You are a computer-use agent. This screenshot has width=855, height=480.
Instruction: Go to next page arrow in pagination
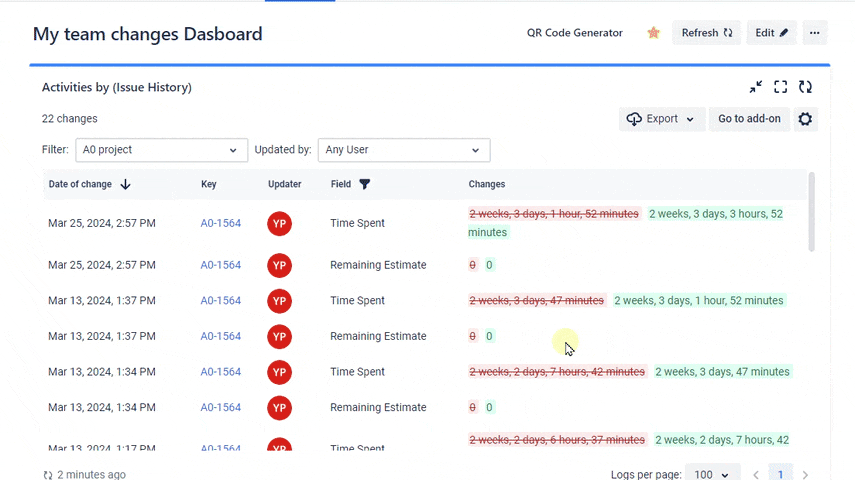(x=805, y=474)
